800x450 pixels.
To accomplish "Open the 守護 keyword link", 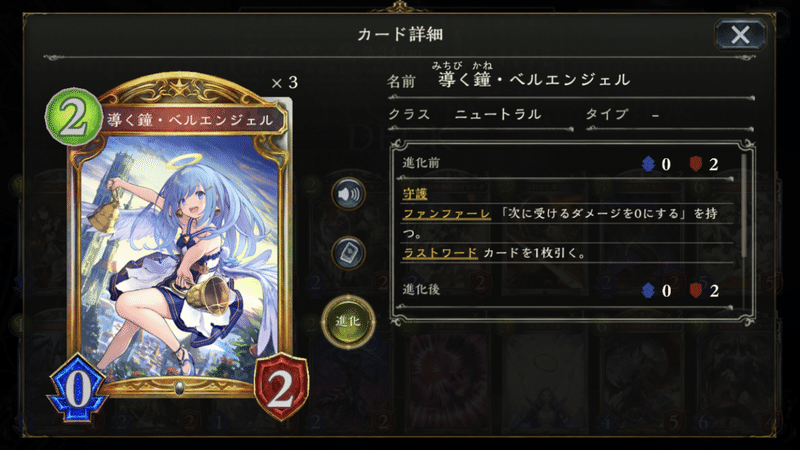I will tap(415, 194).
